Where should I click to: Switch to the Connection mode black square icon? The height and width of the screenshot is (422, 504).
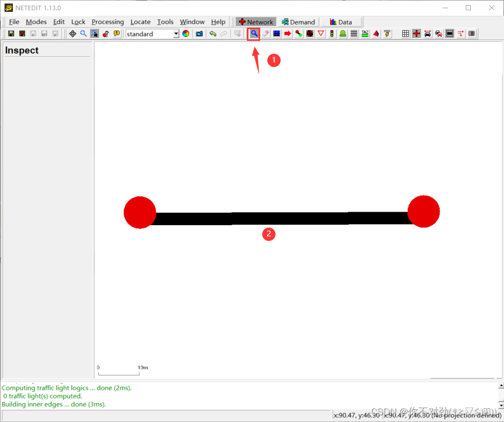[310, 33]
